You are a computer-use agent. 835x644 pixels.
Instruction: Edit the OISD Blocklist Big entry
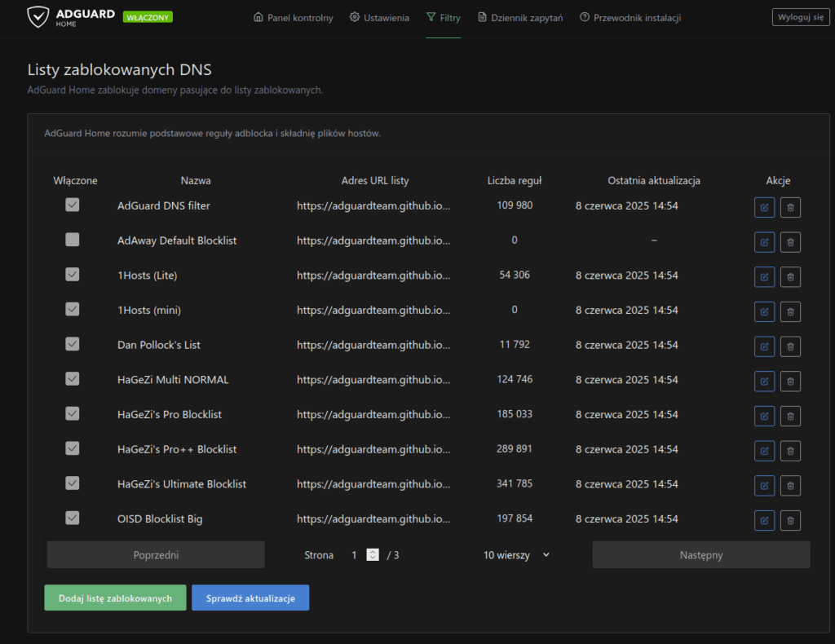[x=764, y=521]
